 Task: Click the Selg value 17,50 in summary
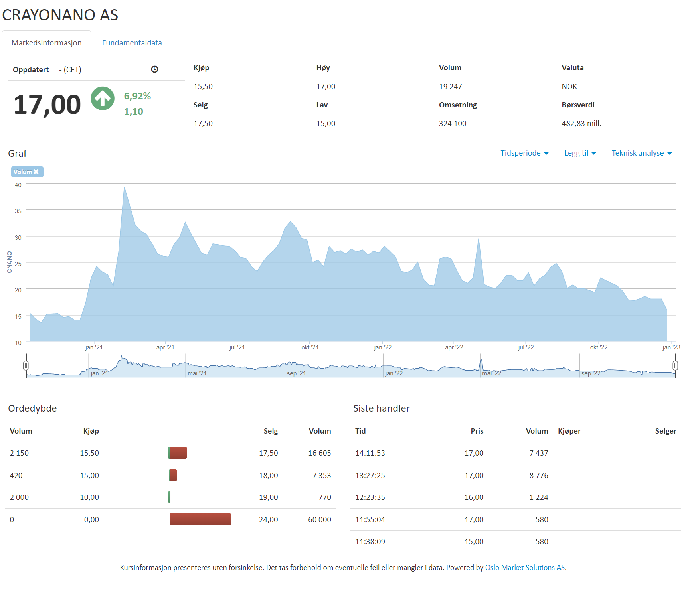coord(203,124)
